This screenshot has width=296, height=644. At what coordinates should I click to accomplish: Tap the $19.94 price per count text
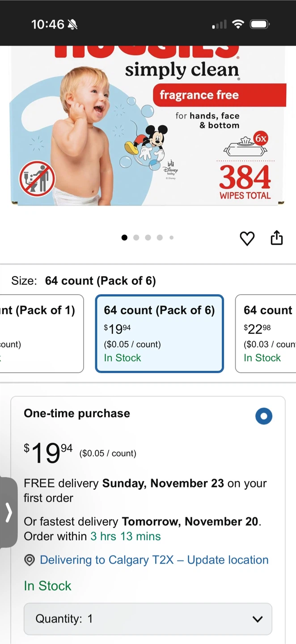108,453
